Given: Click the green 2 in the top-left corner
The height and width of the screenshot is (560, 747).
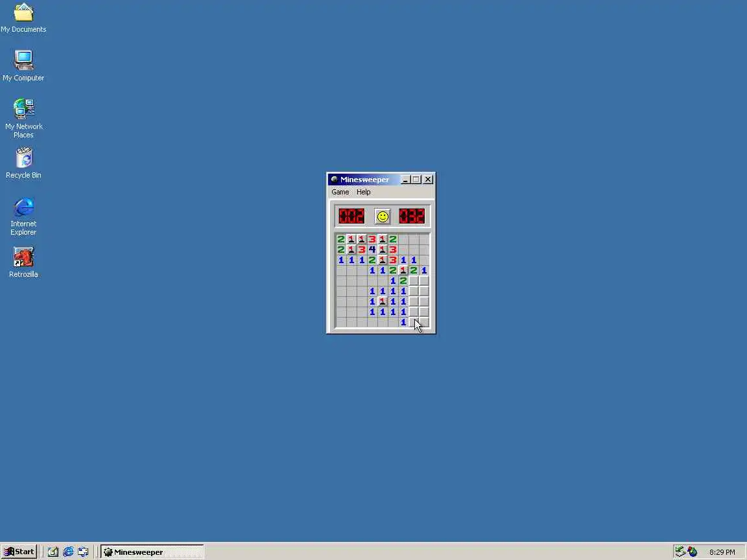Looking at the screenshot, I should (341, 239).
